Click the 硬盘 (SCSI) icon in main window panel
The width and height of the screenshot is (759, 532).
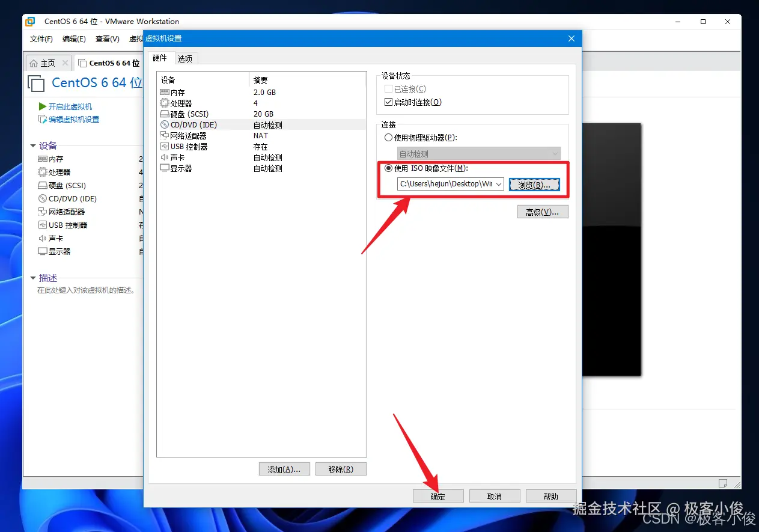click(x=42, y=185)
